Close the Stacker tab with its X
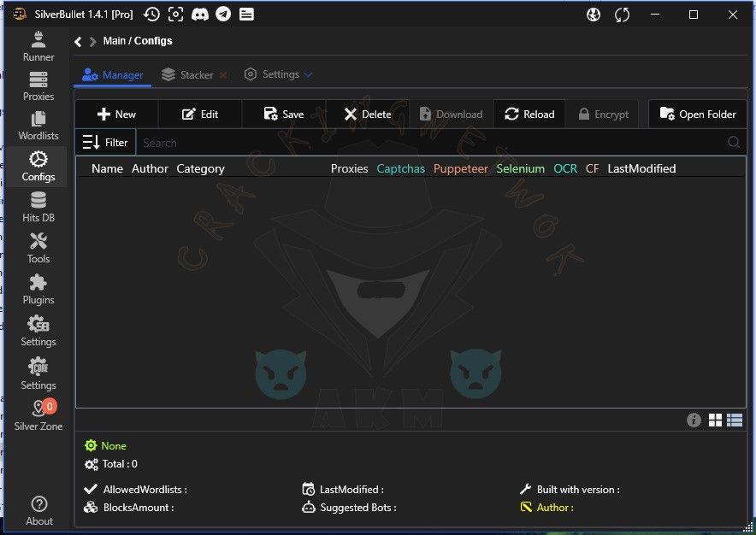Image resolution: width=756 pixels, height=535 pixels. (x=223, y=75)
